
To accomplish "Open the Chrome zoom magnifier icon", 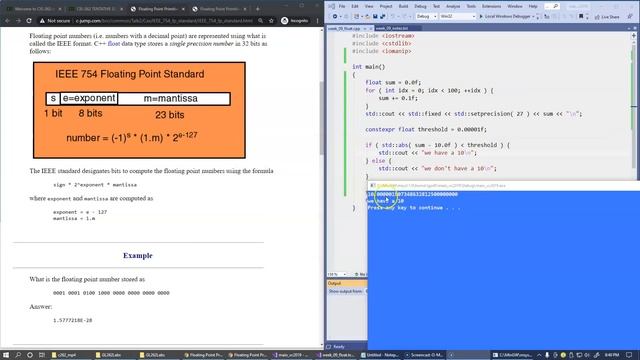I will [x=260, y=20].
